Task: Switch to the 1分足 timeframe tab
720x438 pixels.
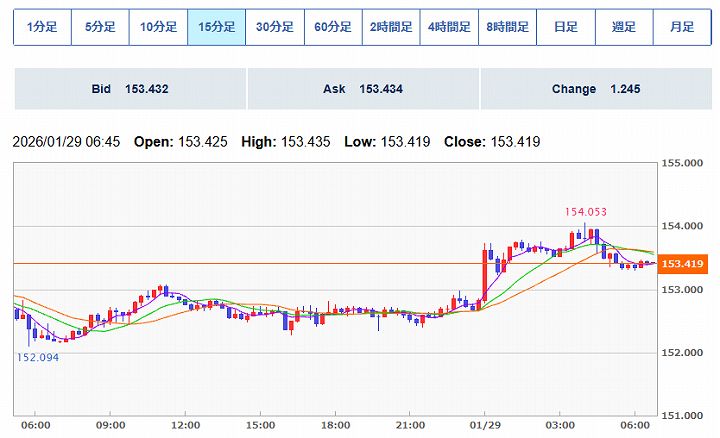Action: (x=42, y=27)
